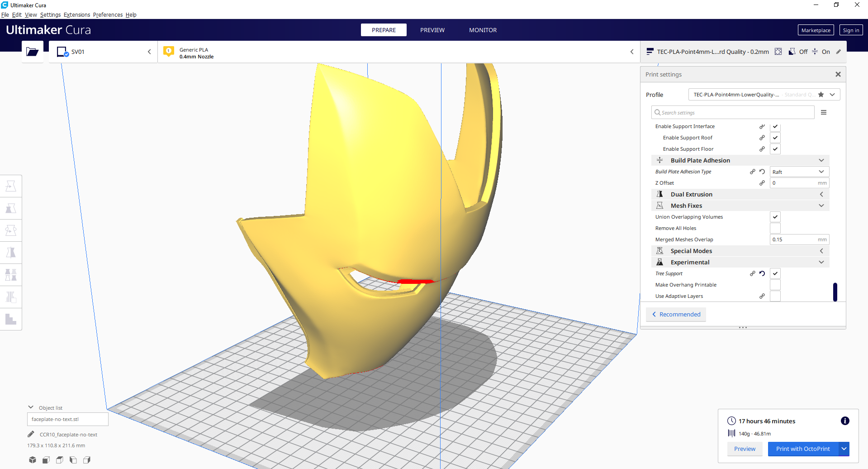The width and height of the screenshot is (868, 469).
Task: Click Print with OctoPrint button
Action: point(803,449)
